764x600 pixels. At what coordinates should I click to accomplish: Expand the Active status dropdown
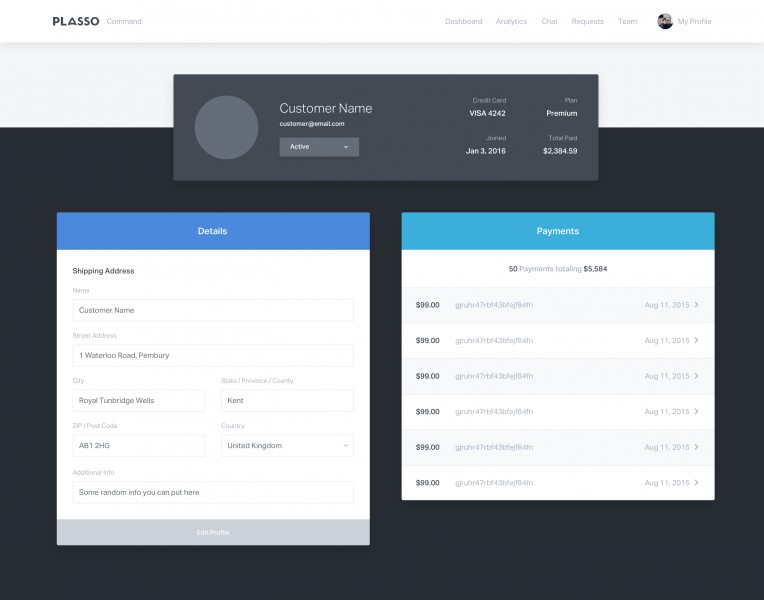[x=319, y=147]
